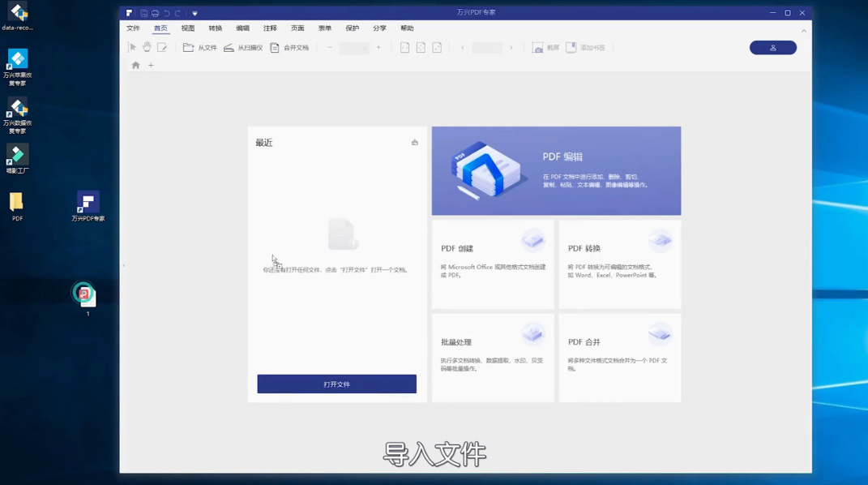The image size is (868, 485).
Task: Select the hand pan tool
Action: pos(147,48)
